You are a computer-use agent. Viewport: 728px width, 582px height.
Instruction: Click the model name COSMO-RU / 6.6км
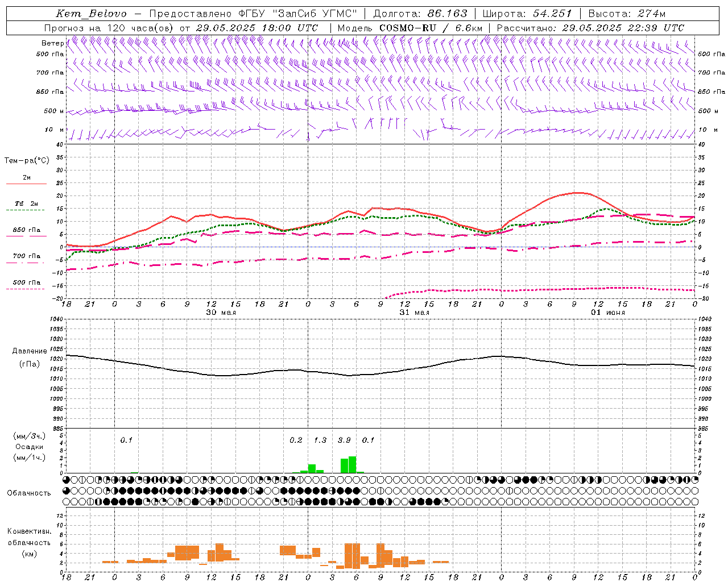(x=431, y=28)
